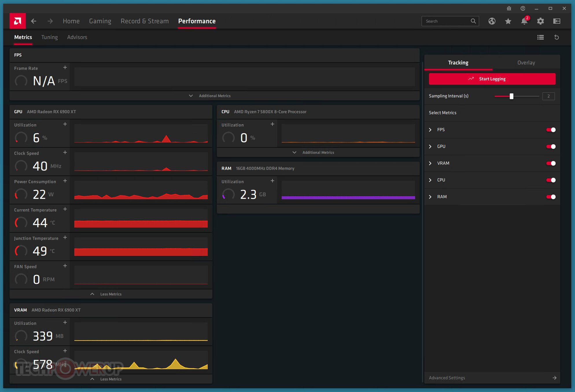Add Power Consumption with plus icon
The image size is (575, 392).
coord(65,181)
